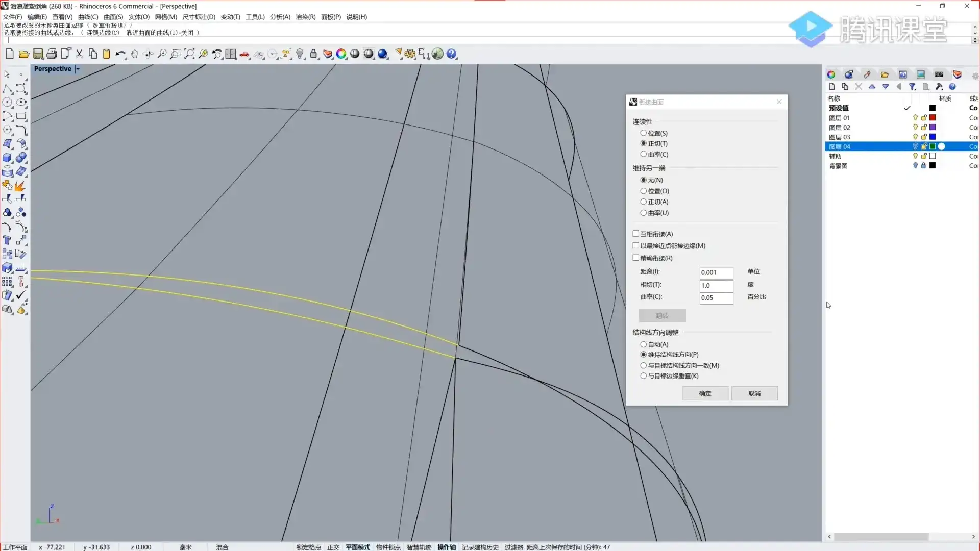Open the Perspective viewport dropdown arrow

78,69
